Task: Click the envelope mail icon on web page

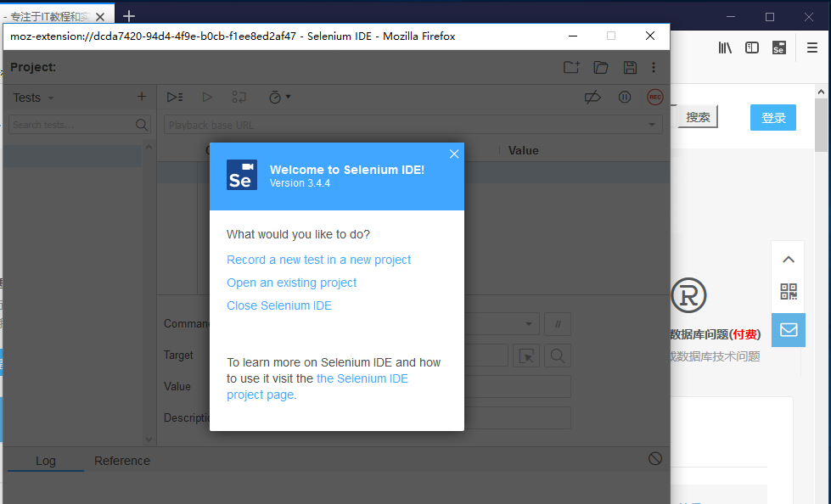Action: 789,330
